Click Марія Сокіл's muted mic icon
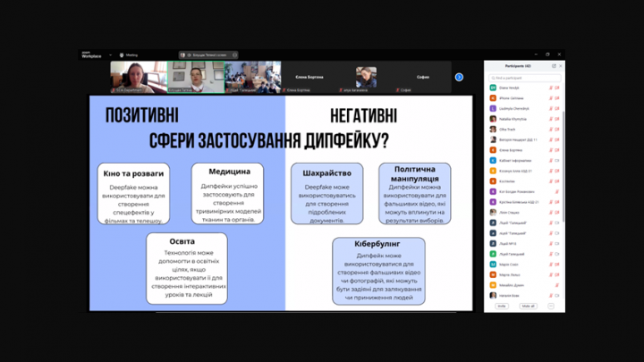Image resolution: width=644 pixels, height=362 pixels. point(551,265)
